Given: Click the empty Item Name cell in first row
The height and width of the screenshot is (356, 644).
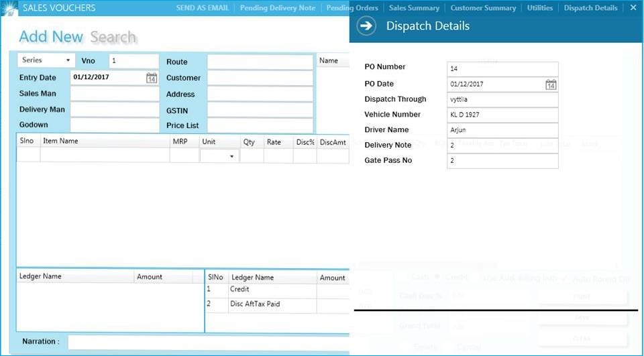Looking at the screenshot, I should tap(105, 156).
